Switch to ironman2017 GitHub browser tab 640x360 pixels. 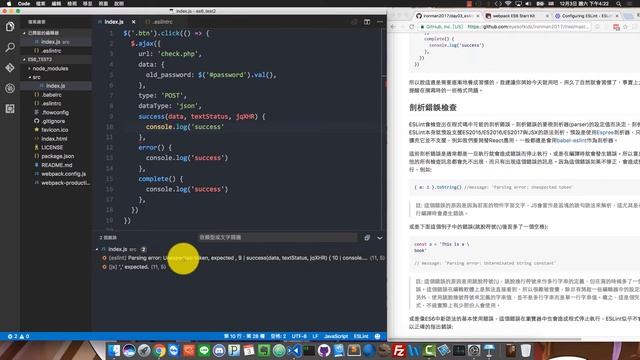(x=447, y=16)
